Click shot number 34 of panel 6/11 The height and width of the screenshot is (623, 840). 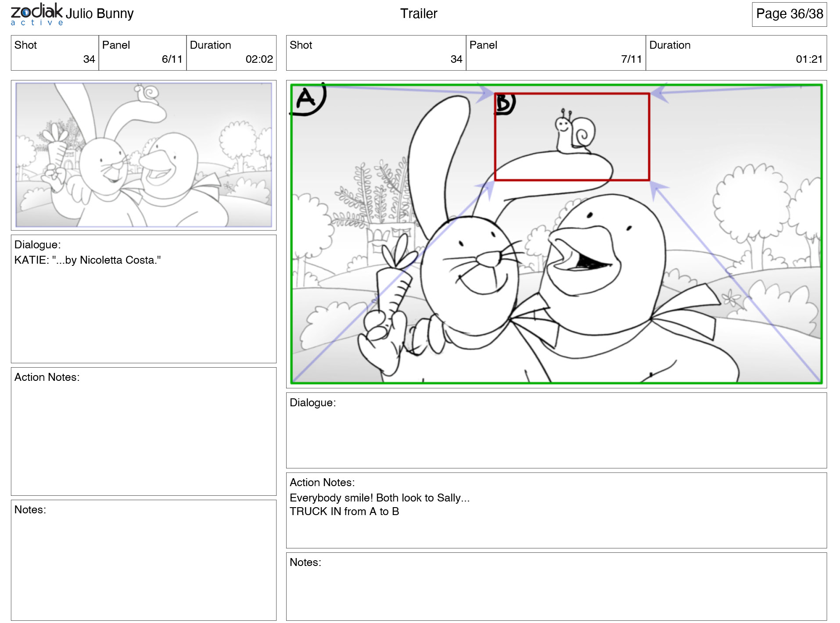pyautogui.click(x=89, y=59)
